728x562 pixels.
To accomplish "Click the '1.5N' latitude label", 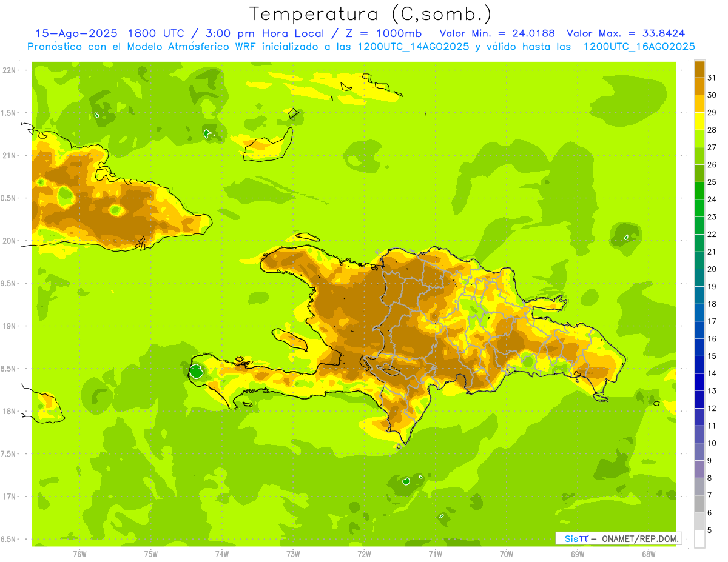I will coord(9,113).
